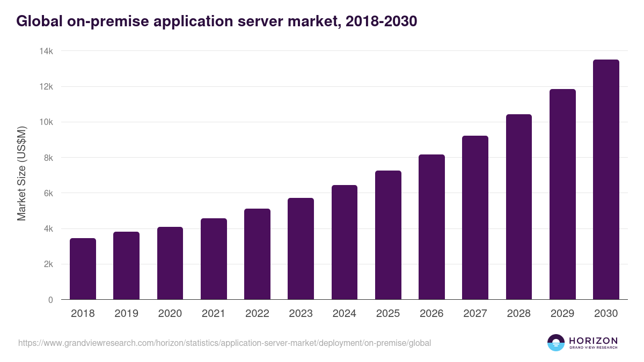The width and height of the screenshot is (644, 362).
Task: Click the 2026 forecast bar
Action: point(431,227)
